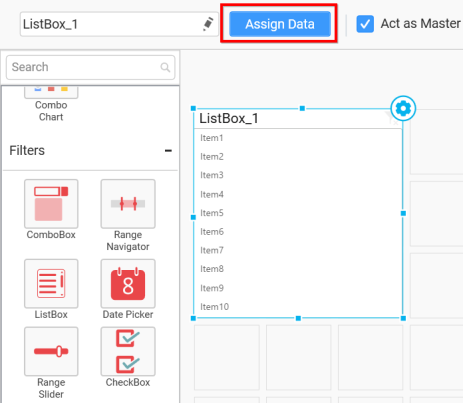Click the pencil edit icon for widget name
Viewport: 463px width, 403px height.
208,24
